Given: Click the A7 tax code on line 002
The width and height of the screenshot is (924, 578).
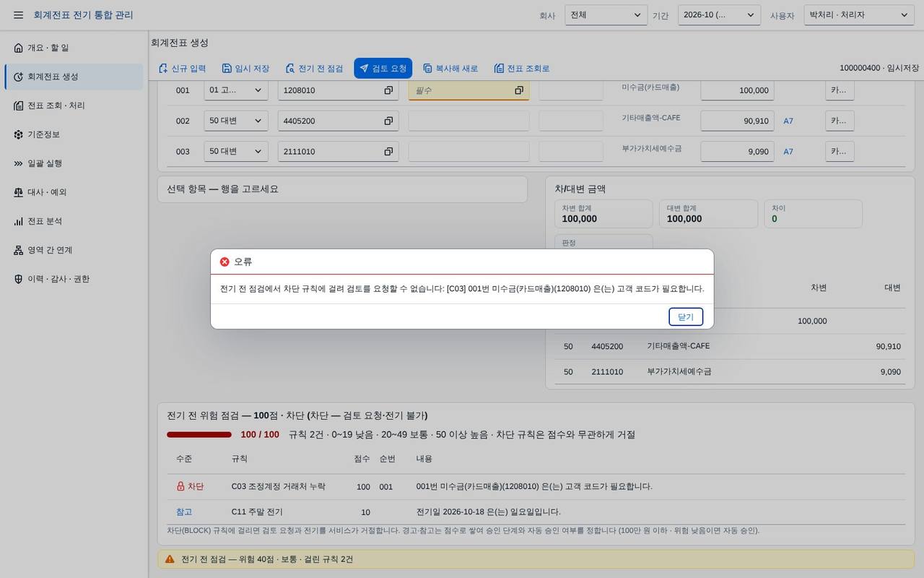Looking at the screenshot, I should [788, 121].
